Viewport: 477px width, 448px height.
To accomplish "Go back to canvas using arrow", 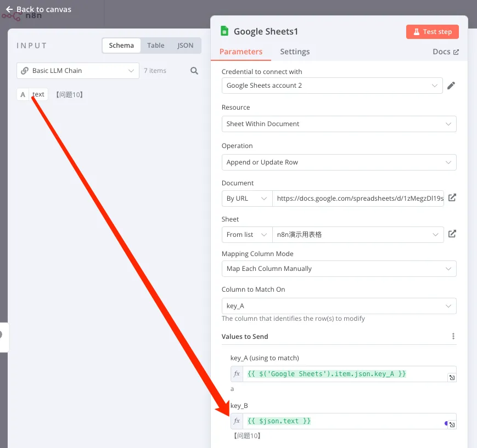I will point(9,9).
